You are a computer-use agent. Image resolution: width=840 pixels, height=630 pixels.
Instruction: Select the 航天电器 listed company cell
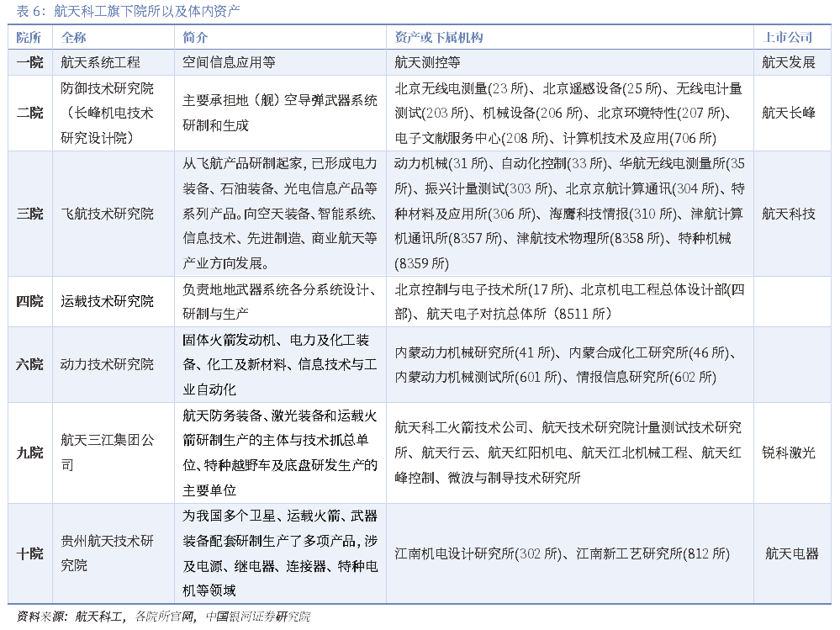(792, 553)
